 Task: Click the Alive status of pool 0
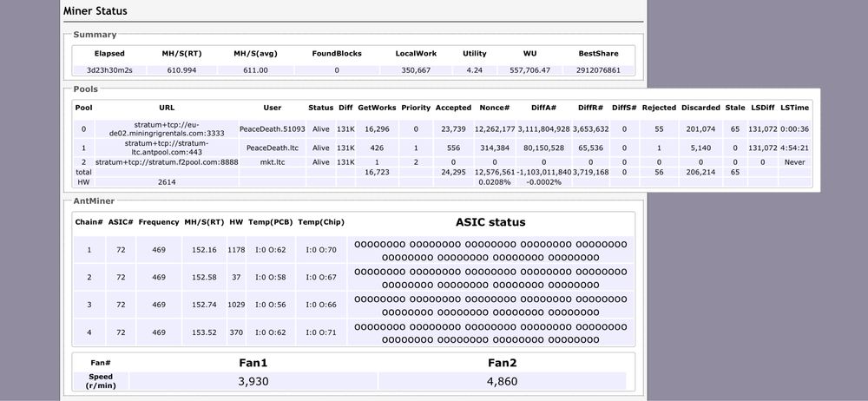[320, 129]
